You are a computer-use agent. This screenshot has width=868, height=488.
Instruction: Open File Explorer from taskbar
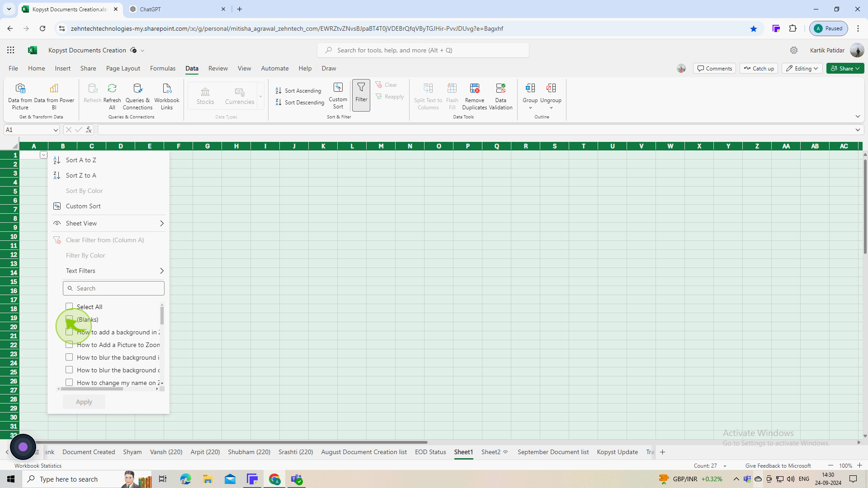[x=208, y=479]
